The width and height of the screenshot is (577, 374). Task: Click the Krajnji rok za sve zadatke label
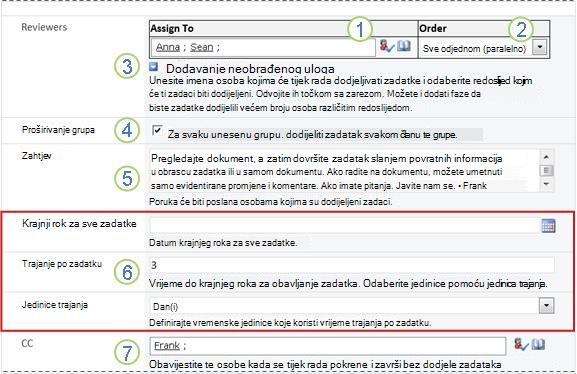[79, 223]
